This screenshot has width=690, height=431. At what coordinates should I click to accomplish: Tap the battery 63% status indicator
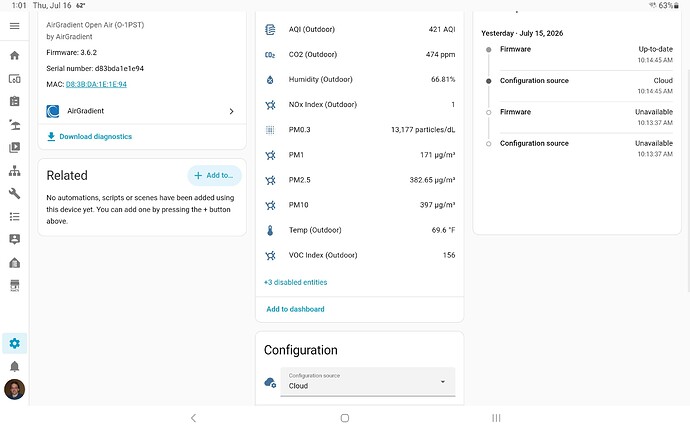point(668,5)
